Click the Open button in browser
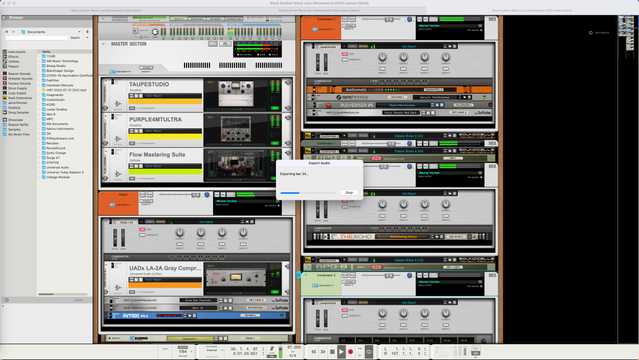The image size is (639, 360). (79, 300)
